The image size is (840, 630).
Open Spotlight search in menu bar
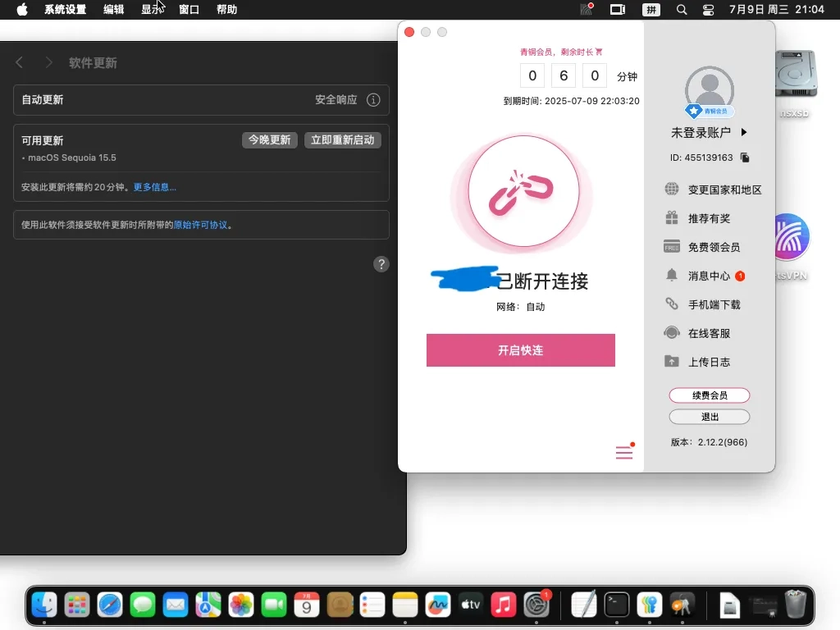point(682,10)
